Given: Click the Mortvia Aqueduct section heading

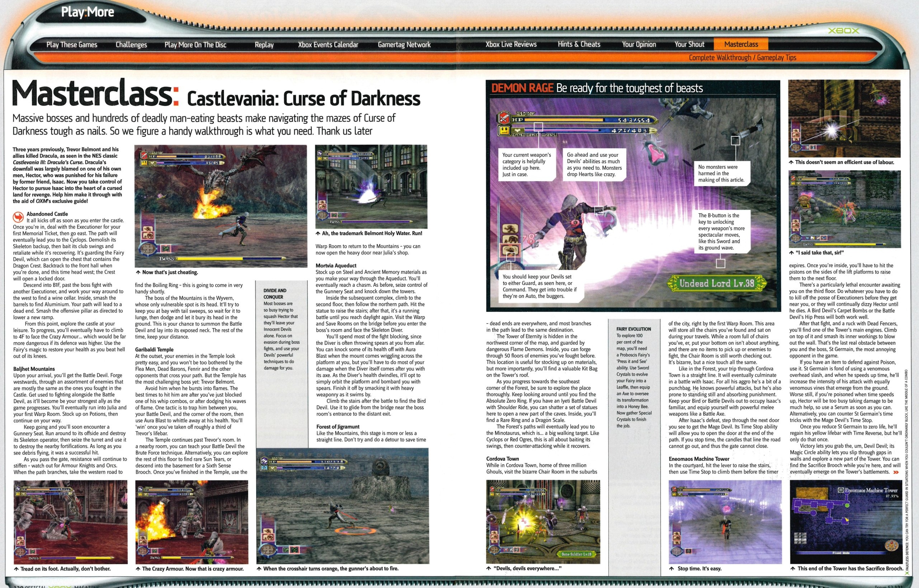Looking at the screenshot, I should (336, 265).
